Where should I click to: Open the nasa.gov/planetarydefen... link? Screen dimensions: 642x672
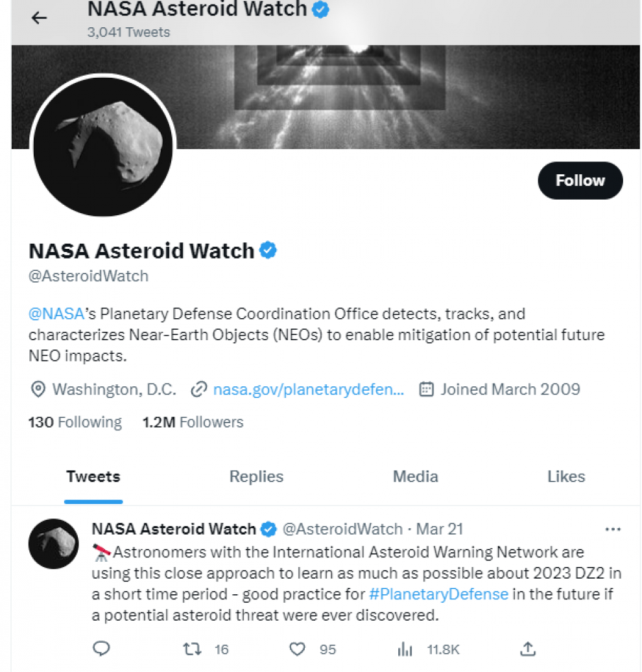click(308, 389)
